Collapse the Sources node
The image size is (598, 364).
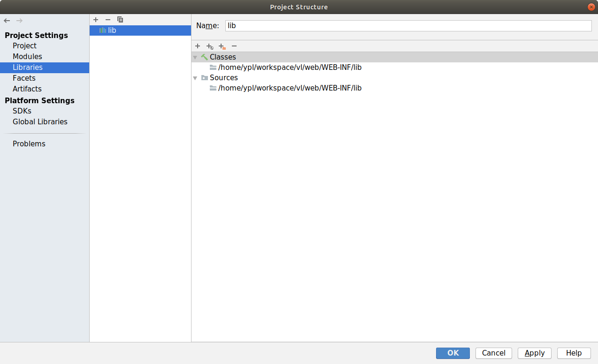pyautogui.click(x=195, y=78)
